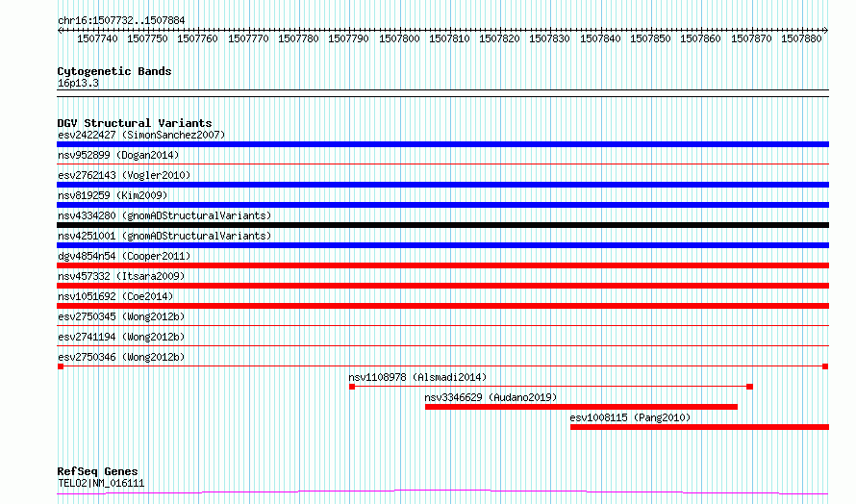Click ruler position 1507870

752,38
